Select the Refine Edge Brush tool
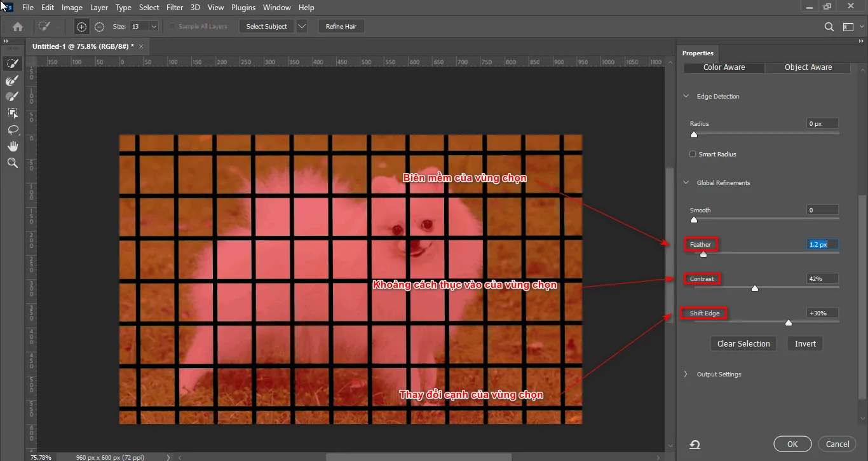 [x=13, y=80]
